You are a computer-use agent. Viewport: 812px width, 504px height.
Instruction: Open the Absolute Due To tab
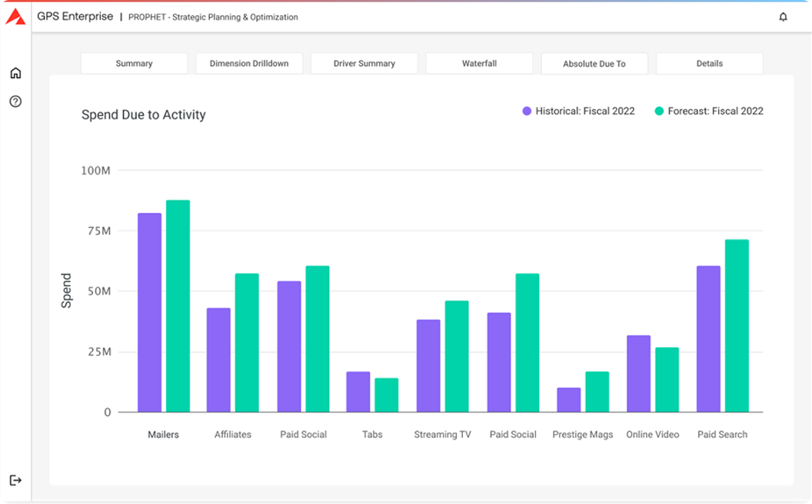pos(594,63)
